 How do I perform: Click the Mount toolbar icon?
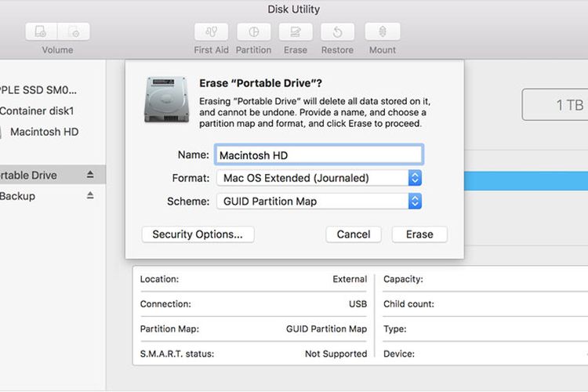[x=383, y=31]
